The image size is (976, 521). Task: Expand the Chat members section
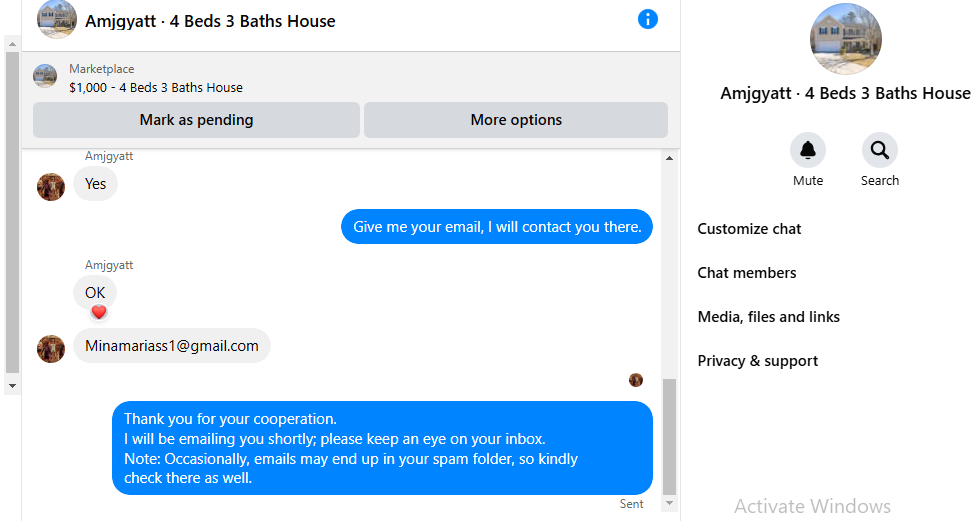(747, 273)
